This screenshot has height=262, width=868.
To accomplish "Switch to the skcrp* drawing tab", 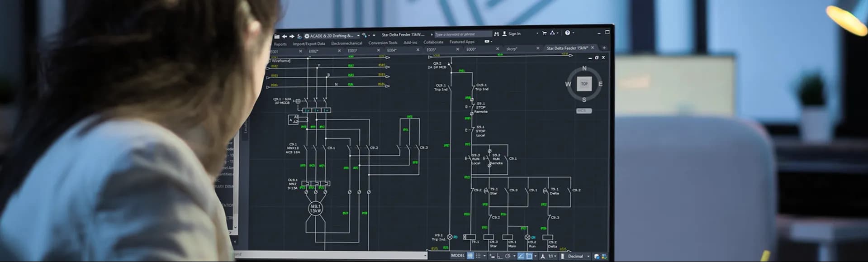I will (512, 48).
